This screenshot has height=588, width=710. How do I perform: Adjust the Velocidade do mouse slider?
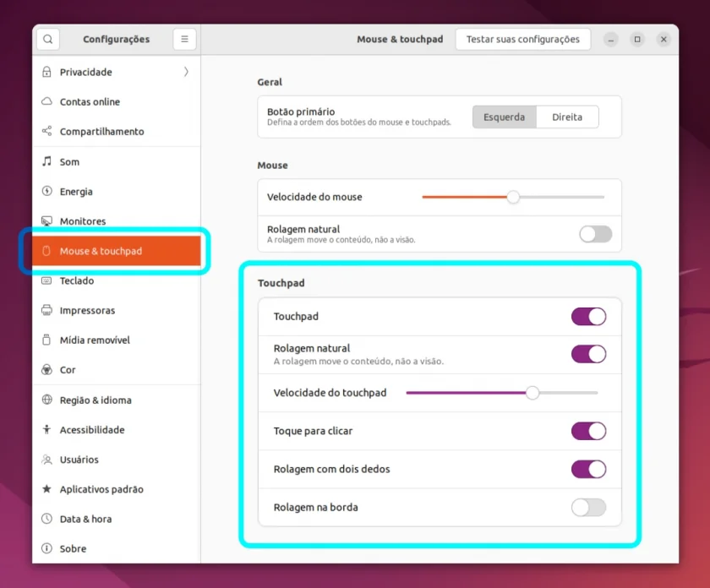(x=513, y=197)
